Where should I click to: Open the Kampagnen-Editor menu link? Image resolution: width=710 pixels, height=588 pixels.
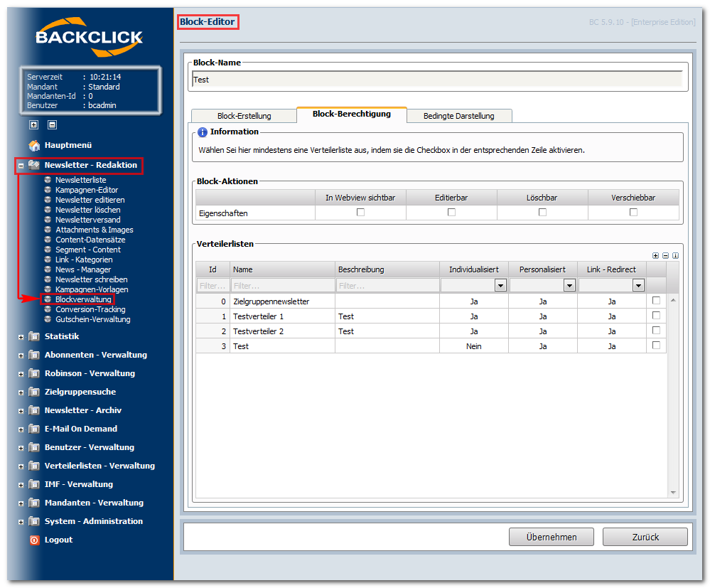(87, 190)
